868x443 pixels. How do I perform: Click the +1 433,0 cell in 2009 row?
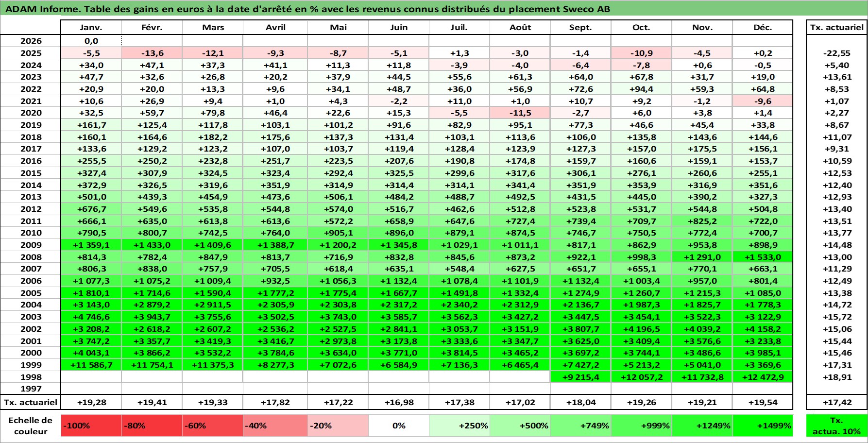click(152, 245)
